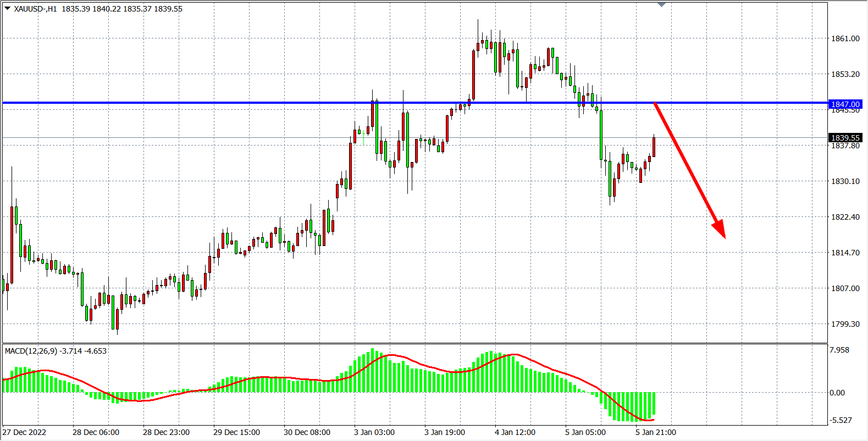Screen dimensions: 868x441
Task: Select the 5 Jan 21:00 time label
Action: (655, 432)
